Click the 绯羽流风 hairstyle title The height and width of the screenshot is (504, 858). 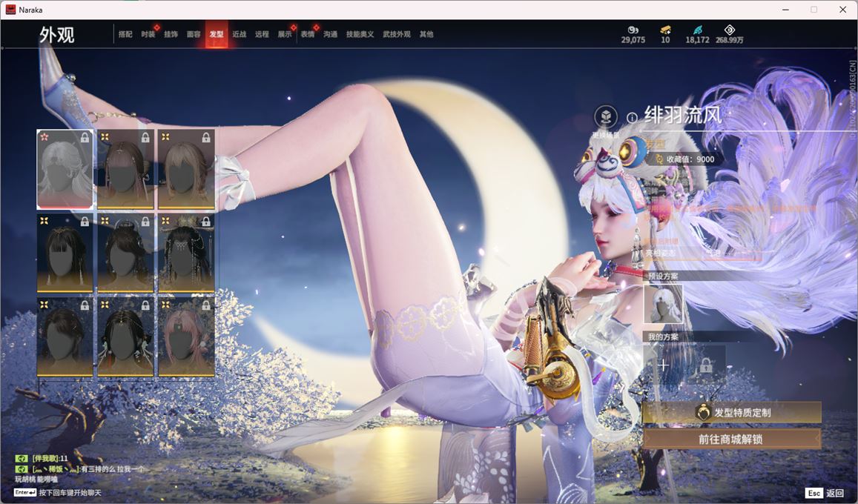(x=683, y=116)
